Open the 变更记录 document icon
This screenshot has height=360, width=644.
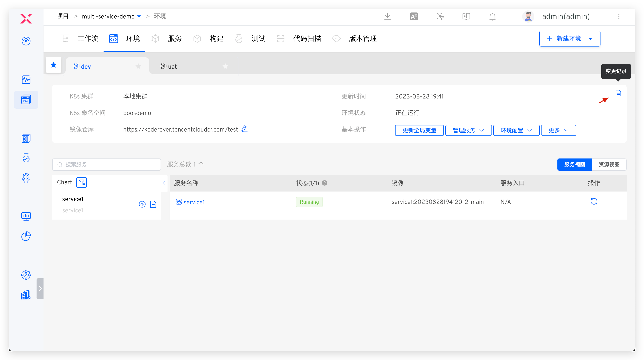pyautogui.click(x=619, y=93)
